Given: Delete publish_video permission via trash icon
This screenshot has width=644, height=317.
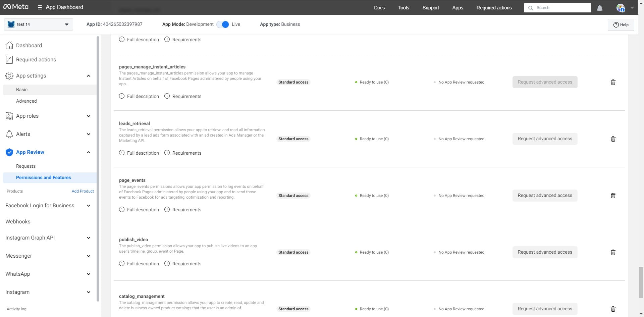Looking at the screenshot, I should (613, 252).
